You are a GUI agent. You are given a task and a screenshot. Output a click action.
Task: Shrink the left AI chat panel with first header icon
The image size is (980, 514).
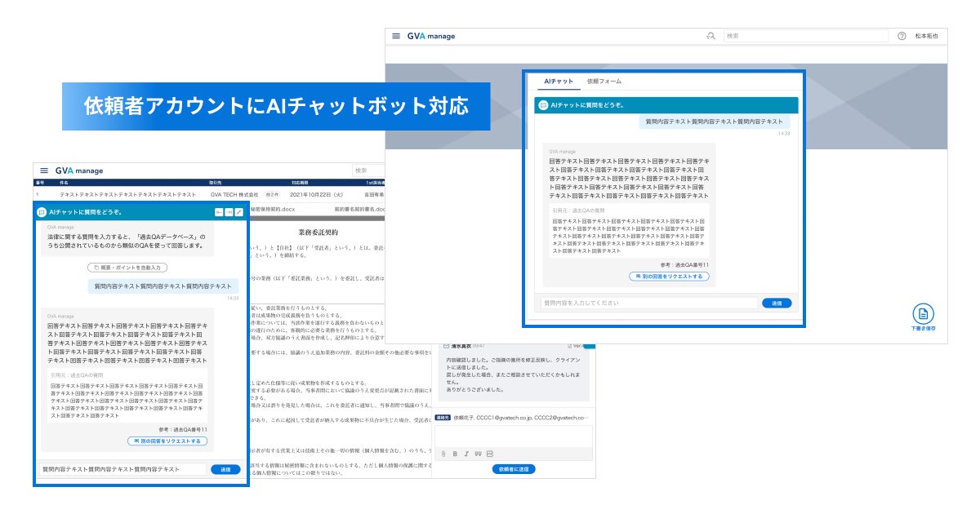(x=219, y=212)
